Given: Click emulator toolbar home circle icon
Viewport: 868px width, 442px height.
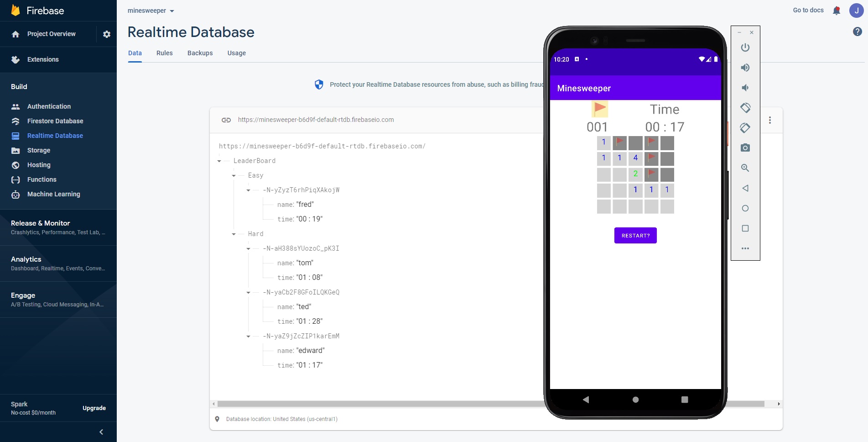Looking at the screenshot, I should tap(745, 208).
